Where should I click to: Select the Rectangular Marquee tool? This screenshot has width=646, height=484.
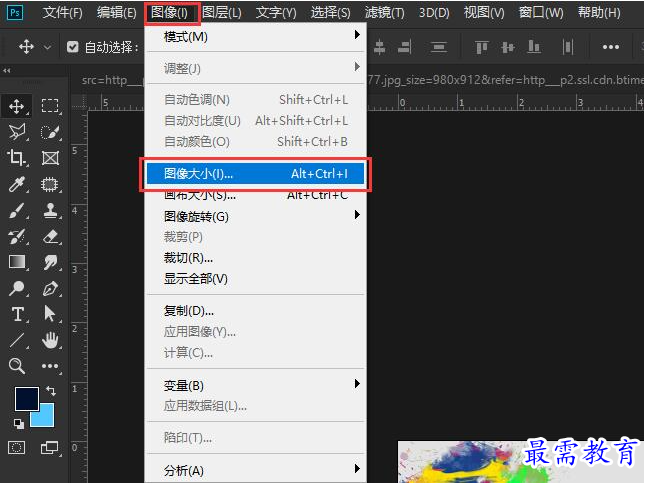[50, 106]
